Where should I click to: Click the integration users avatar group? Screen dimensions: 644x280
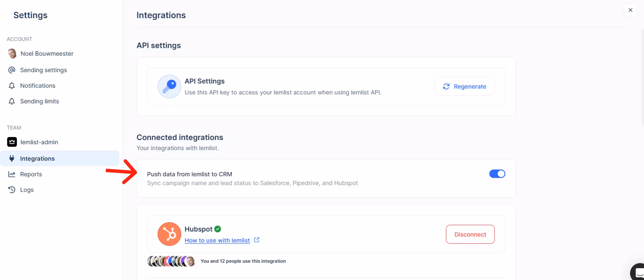coord(171,261)
